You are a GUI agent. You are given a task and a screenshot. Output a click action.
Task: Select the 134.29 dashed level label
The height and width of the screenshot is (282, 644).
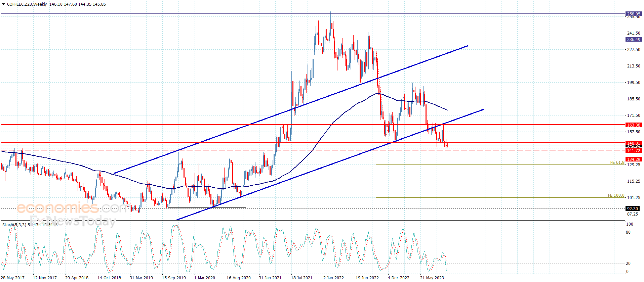click(634, 159)
